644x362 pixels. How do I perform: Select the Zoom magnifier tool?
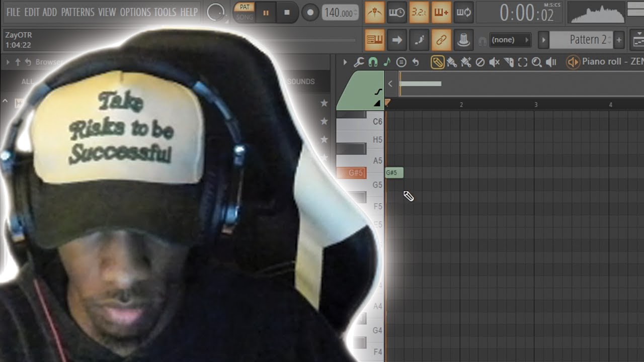point(537,62)
